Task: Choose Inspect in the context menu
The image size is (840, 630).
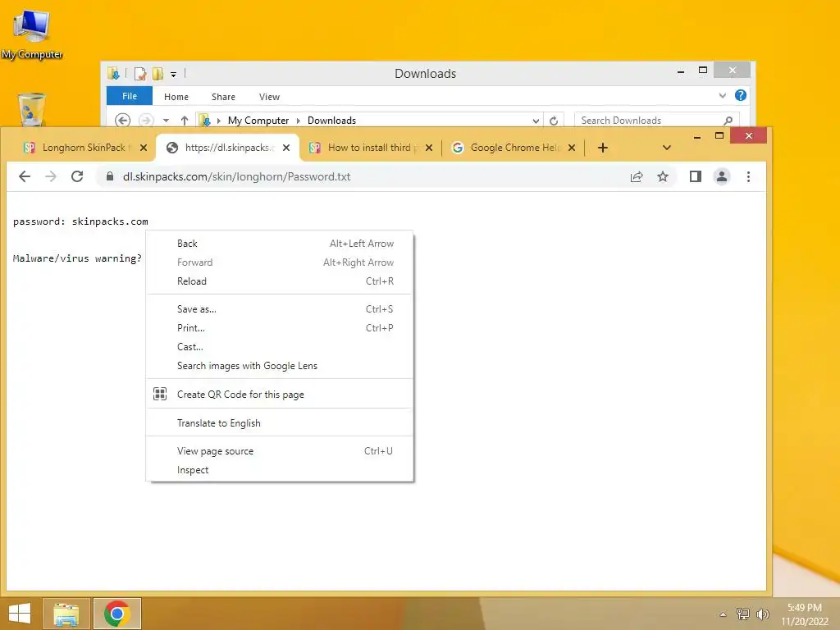Action: pyautogui.click(x=281, y=470)
